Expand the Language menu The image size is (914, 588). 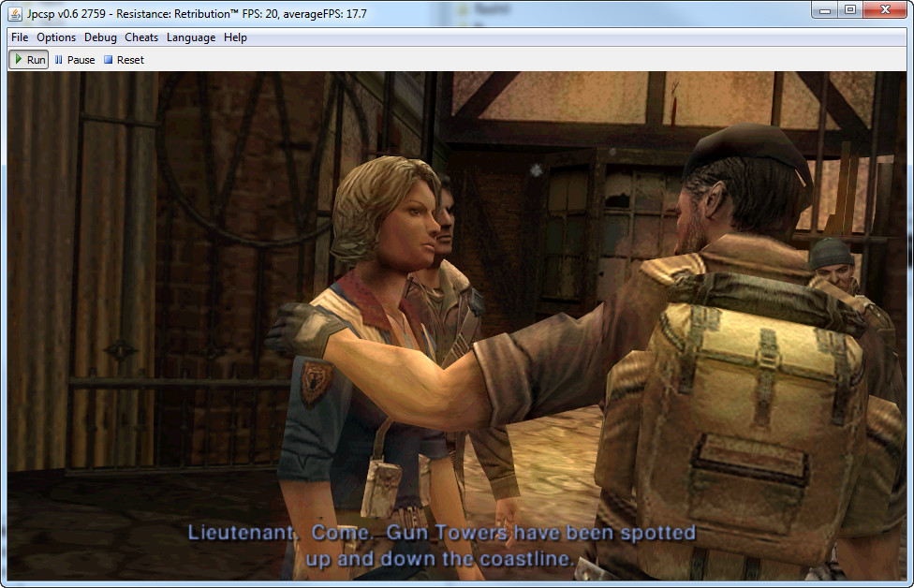coord(191,37)
